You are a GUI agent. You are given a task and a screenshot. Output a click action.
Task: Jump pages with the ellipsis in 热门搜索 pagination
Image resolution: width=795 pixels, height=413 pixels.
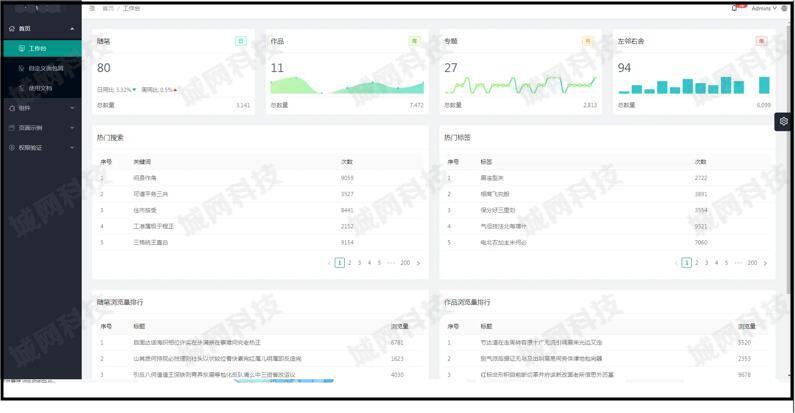pos(391,263)
